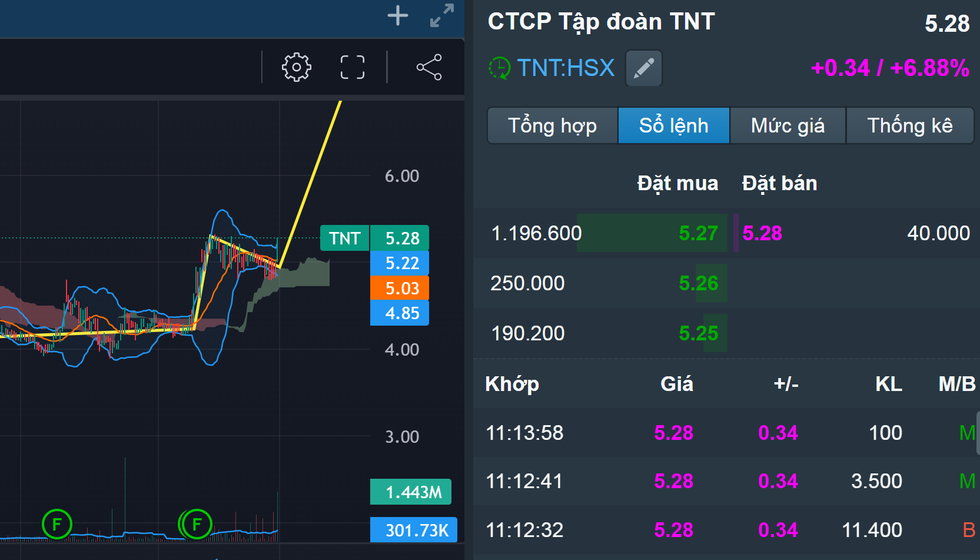
Task: Click the +0.34 / +6.88% change value
Action: coord(890,68)
